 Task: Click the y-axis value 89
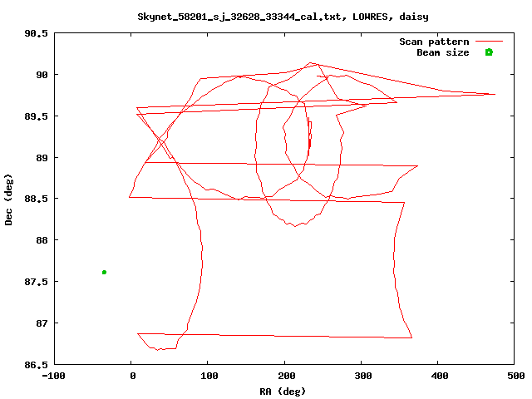click(x=42, y=158)
